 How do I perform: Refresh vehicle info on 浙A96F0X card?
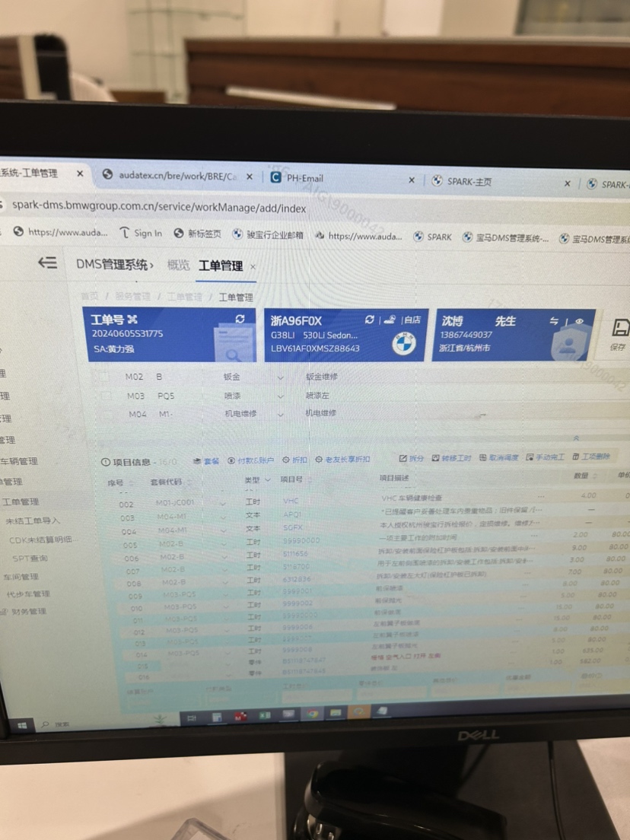pos(369,320)
